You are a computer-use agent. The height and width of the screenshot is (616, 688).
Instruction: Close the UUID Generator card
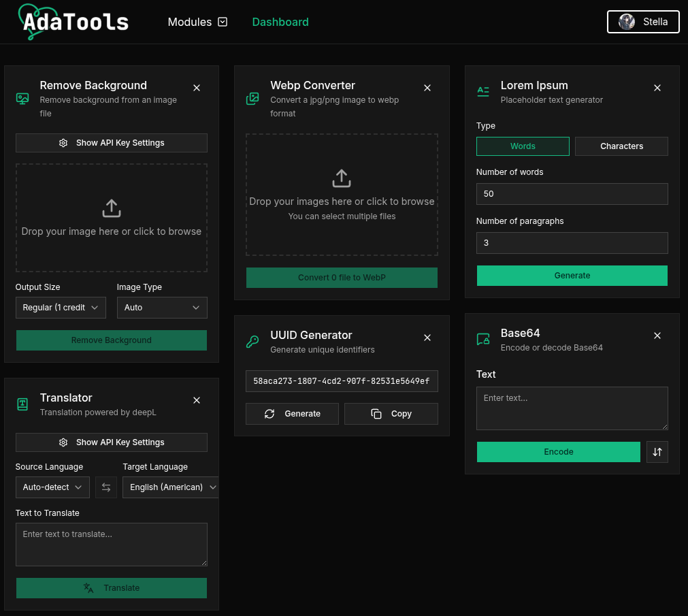coord(427,338)
